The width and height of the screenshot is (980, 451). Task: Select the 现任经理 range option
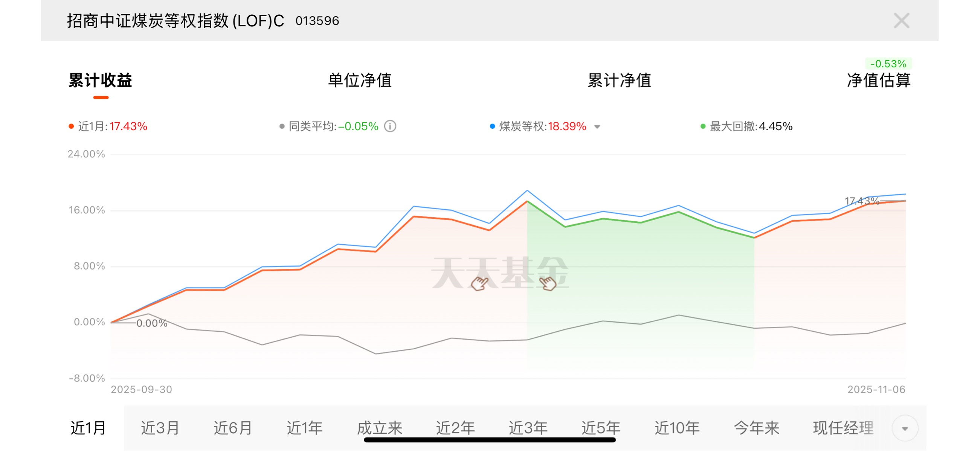(843, 428)
